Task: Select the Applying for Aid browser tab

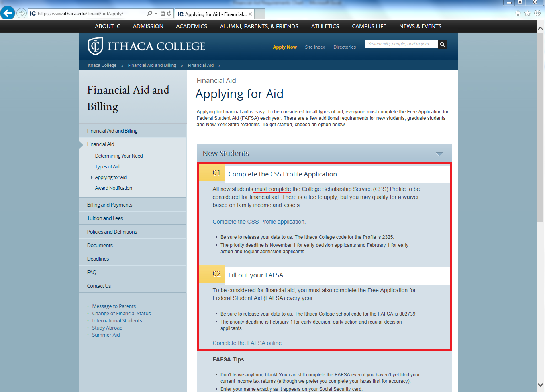Action: pyautogui.click(x=215, y=14)
